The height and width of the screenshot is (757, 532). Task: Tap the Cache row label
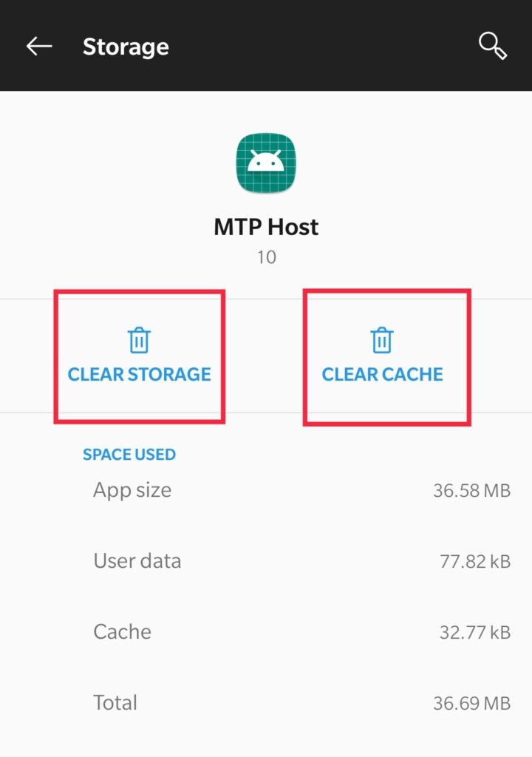[x=122, y=632]
